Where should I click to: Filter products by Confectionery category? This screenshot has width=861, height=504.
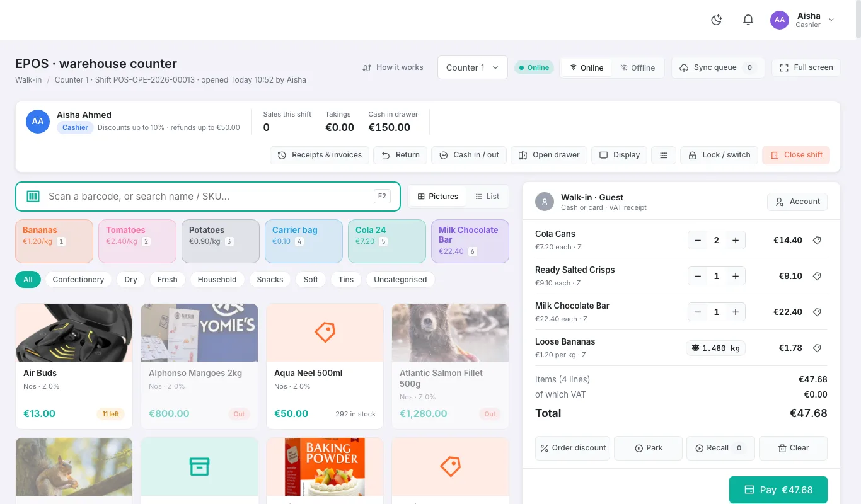coord(78,280)
